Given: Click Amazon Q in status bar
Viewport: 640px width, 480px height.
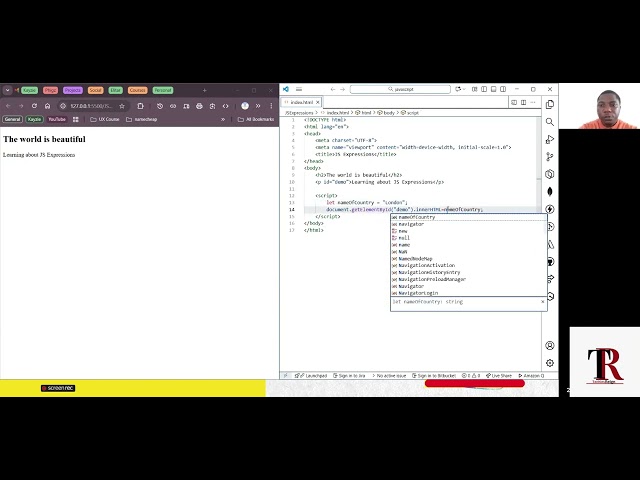Looking at the screenshot, I should pos(531,376).
